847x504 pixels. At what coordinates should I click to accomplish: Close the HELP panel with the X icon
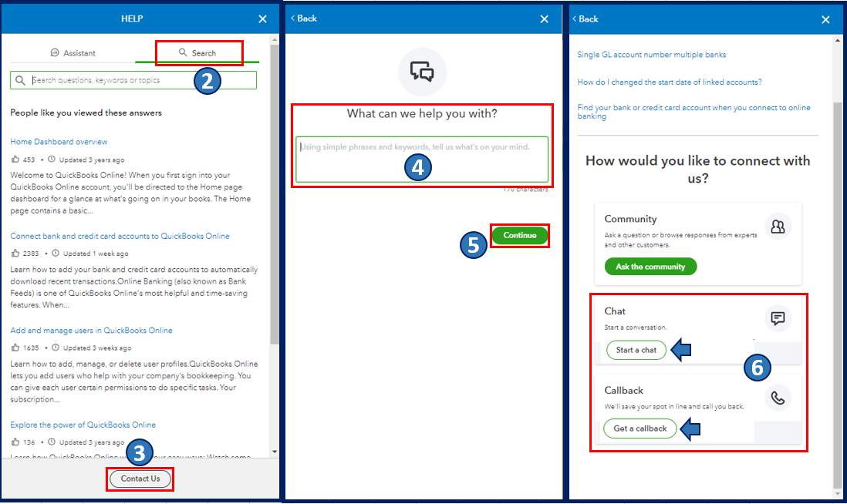[x=262, y=19]
